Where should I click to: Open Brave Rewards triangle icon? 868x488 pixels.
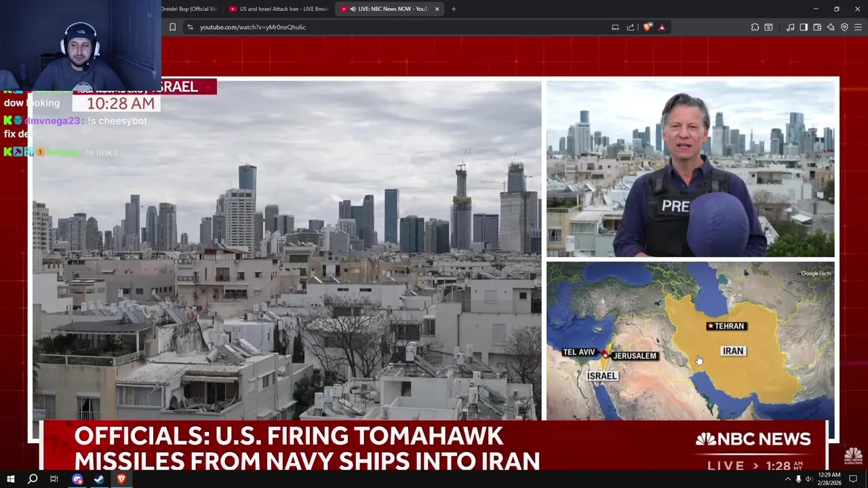[662, 27]
